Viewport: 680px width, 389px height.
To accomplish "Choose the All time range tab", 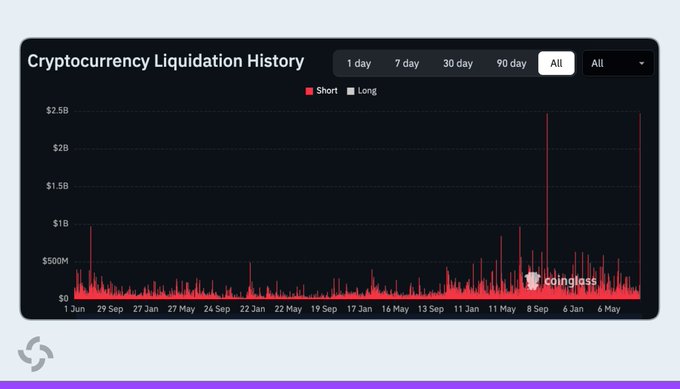I will point(556,63).
